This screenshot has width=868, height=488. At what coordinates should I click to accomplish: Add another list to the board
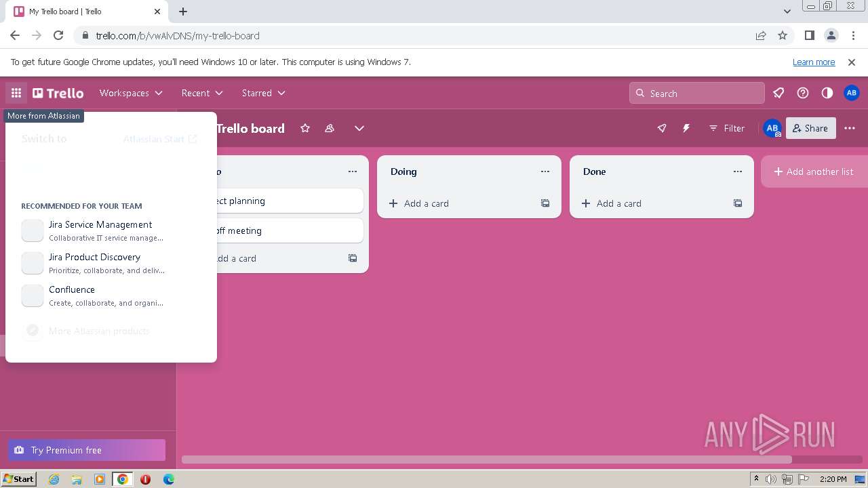pyautogui.click(x=814, y=171)
